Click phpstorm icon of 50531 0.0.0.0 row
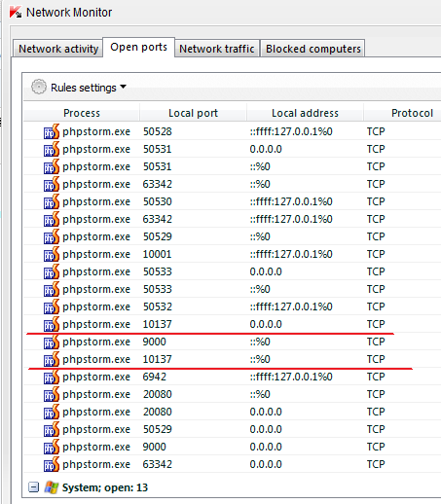The image size is (441, 504). 52,149
